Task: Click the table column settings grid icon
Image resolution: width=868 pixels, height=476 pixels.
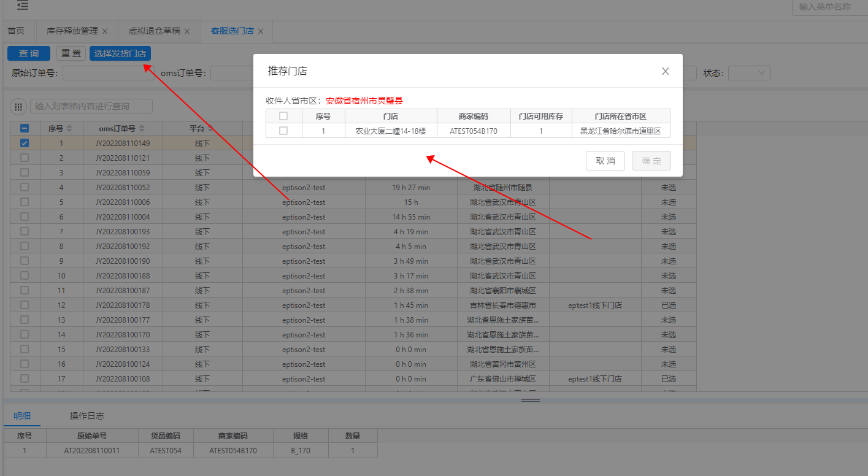Action: pyautogui.click(x=19, y=106)
